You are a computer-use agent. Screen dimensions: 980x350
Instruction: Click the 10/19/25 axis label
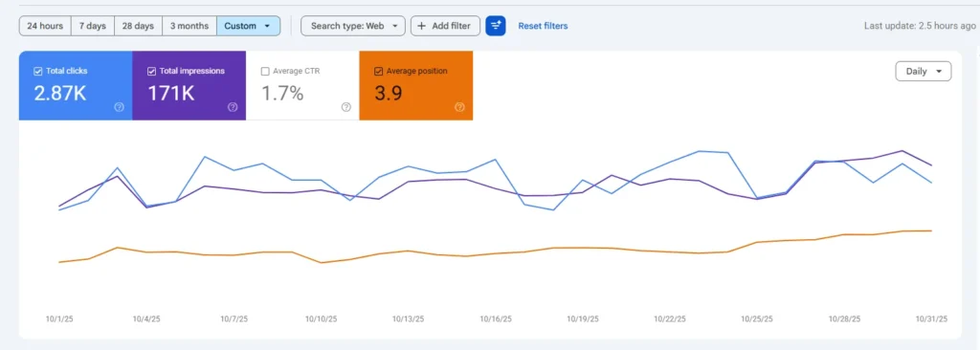coord(583,318)
